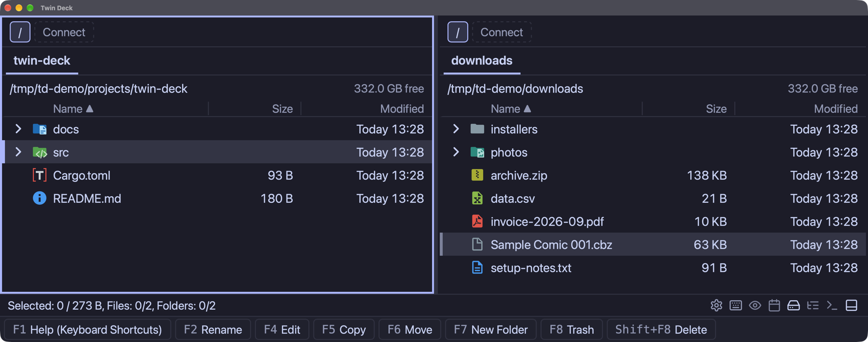Expand the docs folder
Viewport: 868px width, 342px height.
coord(18,129)
